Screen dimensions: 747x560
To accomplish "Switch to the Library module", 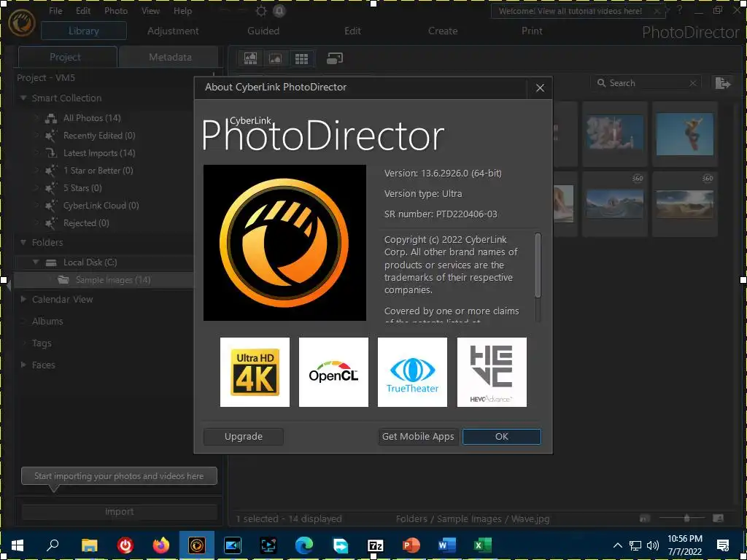I will (83, 31).
